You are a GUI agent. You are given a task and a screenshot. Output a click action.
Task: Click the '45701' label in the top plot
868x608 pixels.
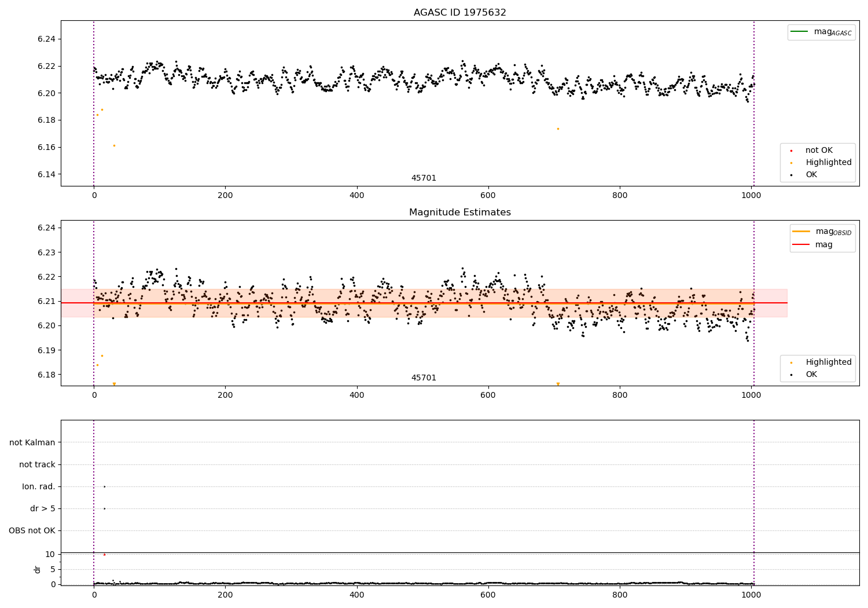click(x=424, y=178)
